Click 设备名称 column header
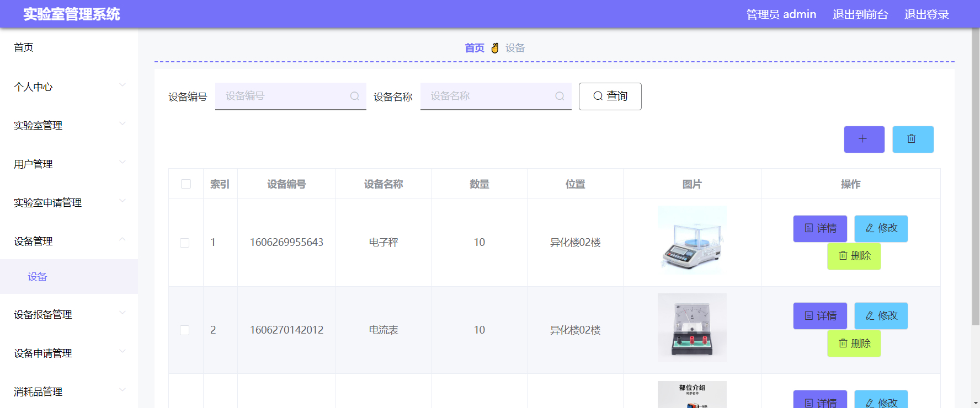980x408 pixels. 384,184
